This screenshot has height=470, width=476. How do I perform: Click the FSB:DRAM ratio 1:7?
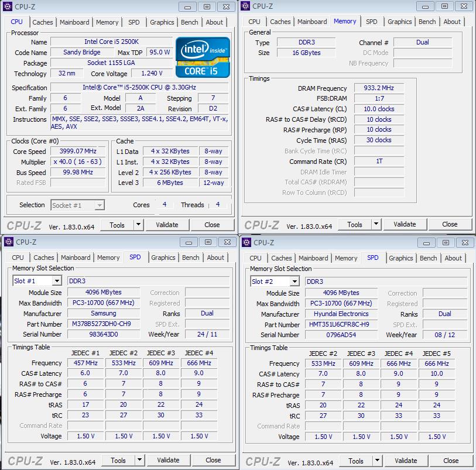[x=379, y=98]
